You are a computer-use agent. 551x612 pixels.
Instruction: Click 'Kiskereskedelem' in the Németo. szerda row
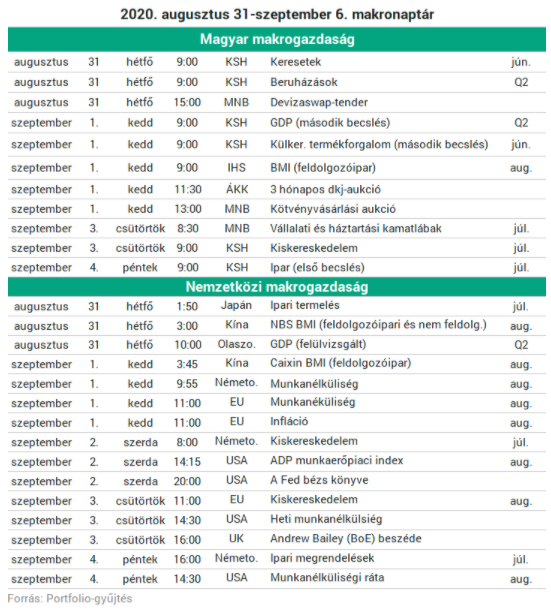313,441
